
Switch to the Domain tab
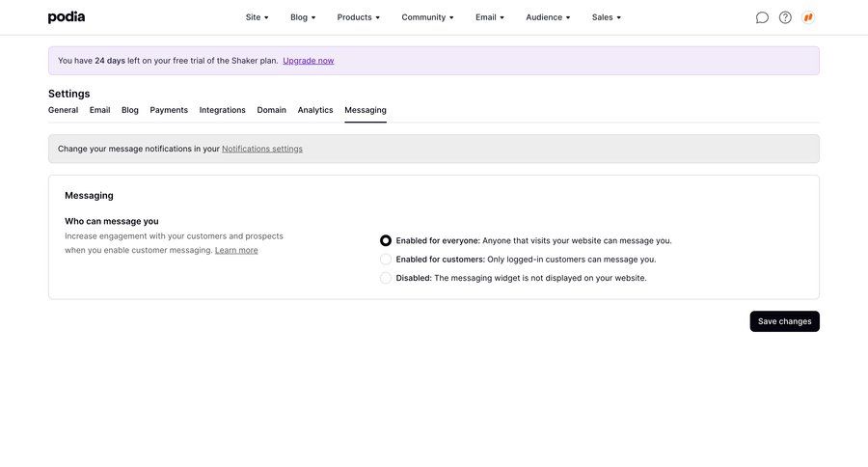[271, 110]
